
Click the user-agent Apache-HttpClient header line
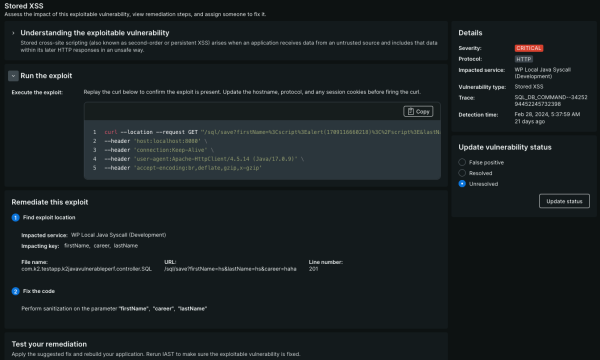click(204, 159)
